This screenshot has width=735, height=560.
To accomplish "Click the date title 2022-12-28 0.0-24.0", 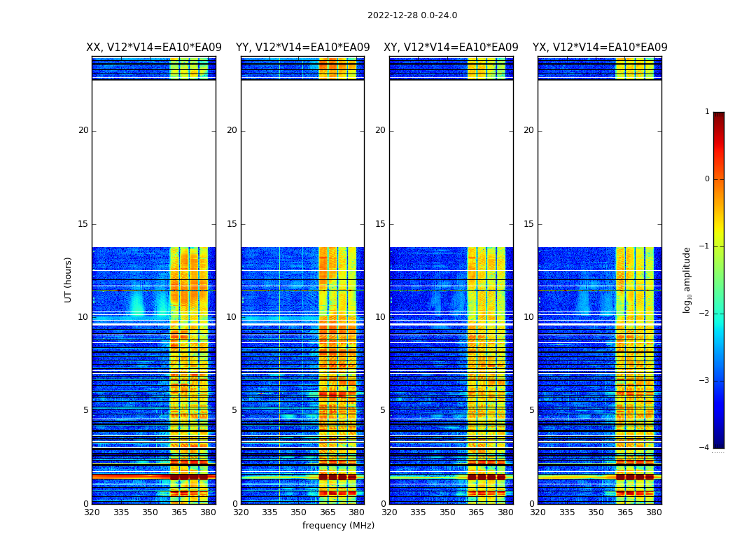I will (412, 15).
